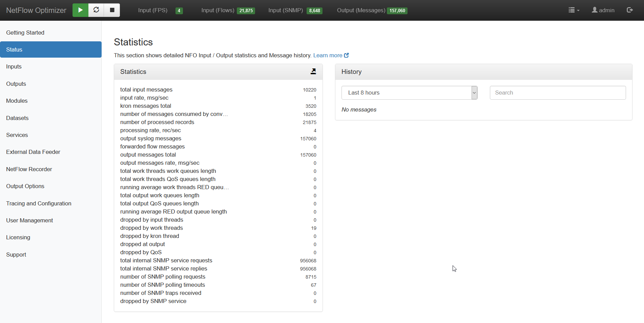Screen dimensions: 644x323
Task: Click the Statistics page title
Action: pos(133,42)
